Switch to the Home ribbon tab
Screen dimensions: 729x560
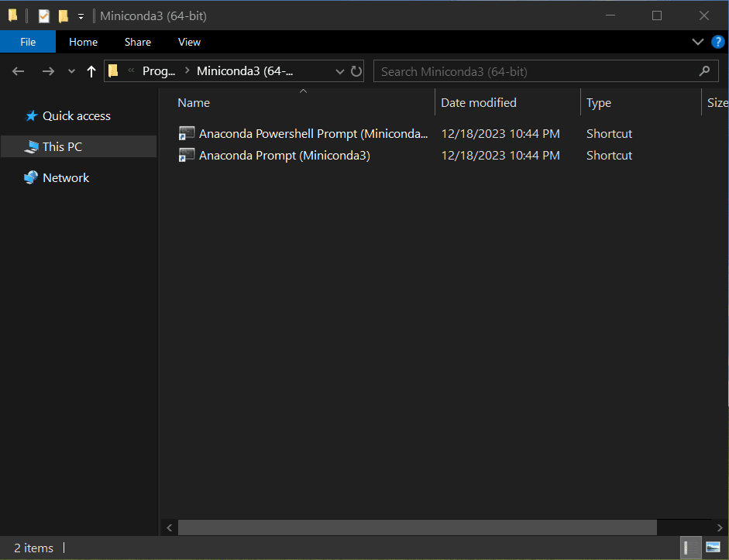pyautogui.click(x=83, y=42)
